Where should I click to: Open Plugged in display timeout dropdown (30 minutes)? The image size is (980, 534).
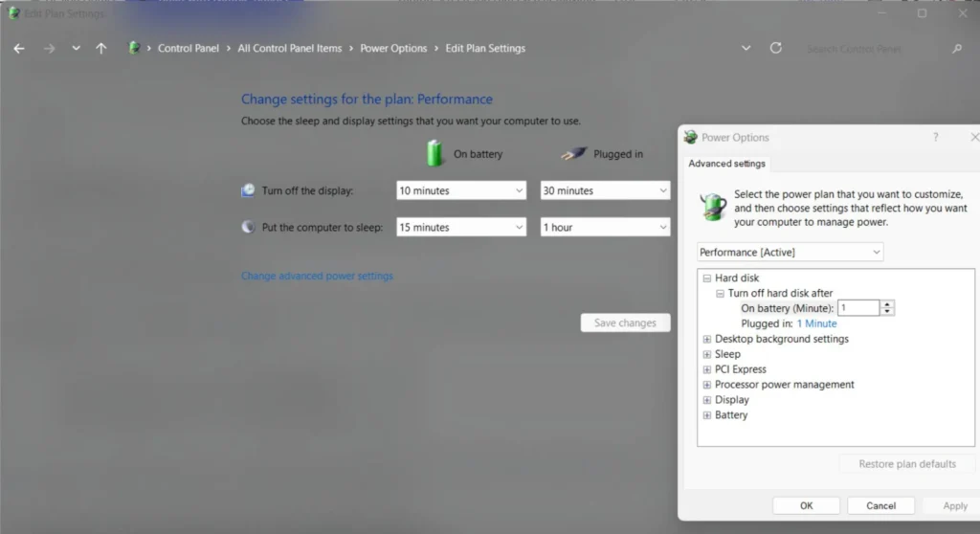(605, 190)
